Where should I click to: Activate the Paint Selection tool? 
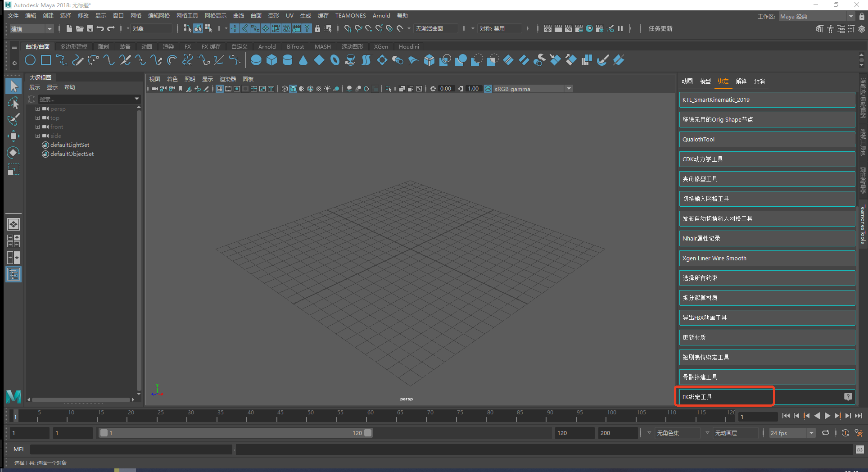click(14, 119)
